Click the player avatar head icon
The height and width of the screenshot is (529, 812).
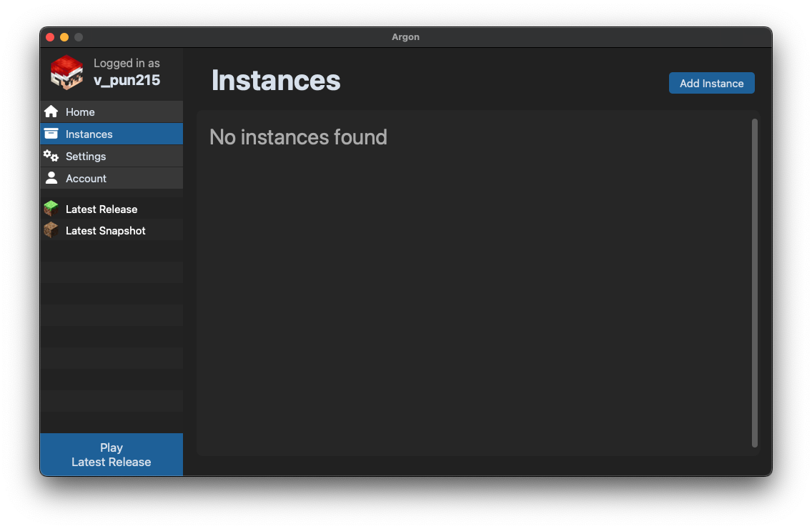66,72
